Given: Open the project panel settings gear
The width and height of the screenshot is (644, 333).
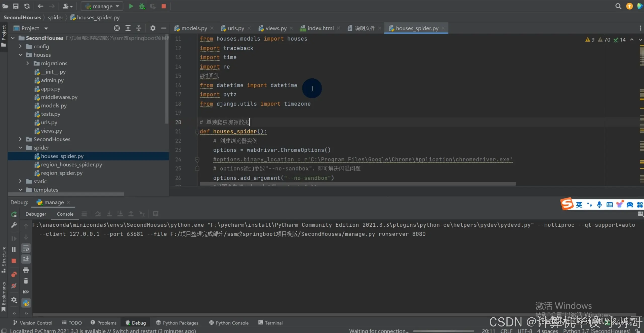Looking at the screenshot, I should [153, 28].
